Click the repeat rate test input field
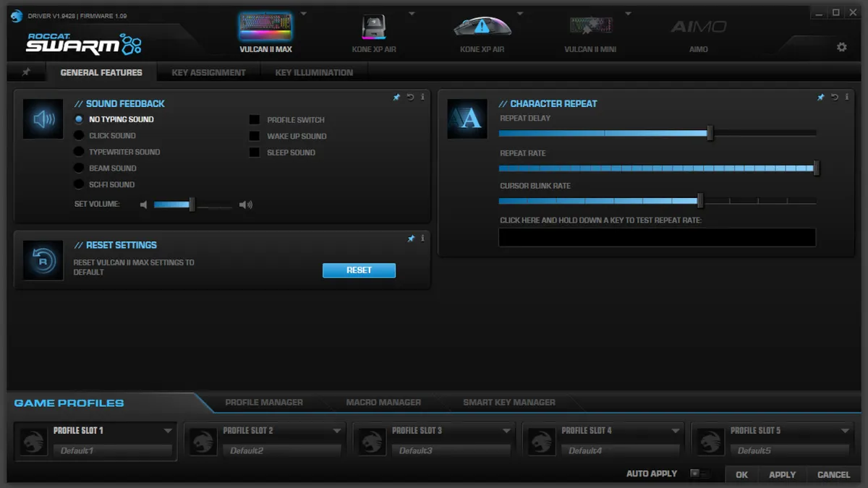The image size is (868, 488). pyautogui.click(x=657, y=237)
